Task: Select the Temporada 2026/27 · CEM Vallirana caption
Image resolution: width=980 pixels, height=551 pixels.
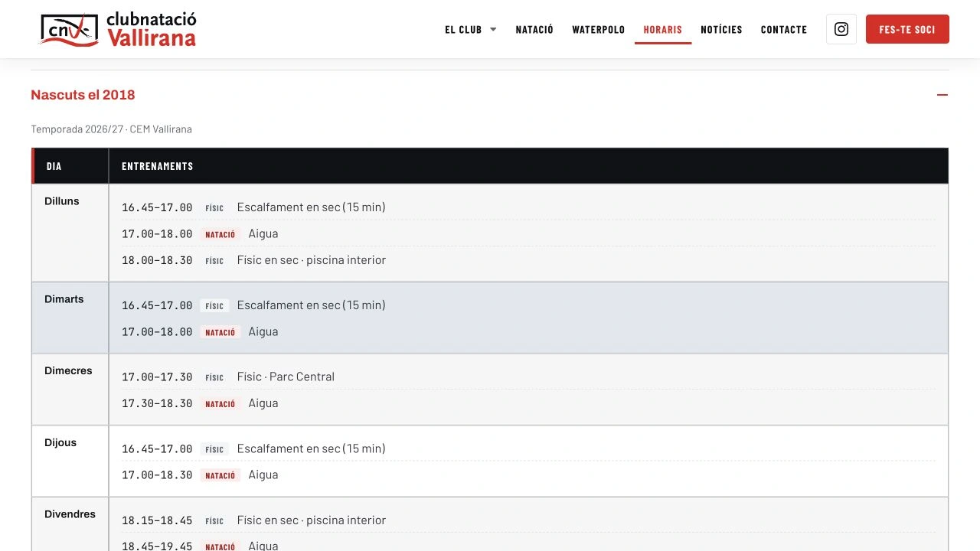Action: point(112,129)
